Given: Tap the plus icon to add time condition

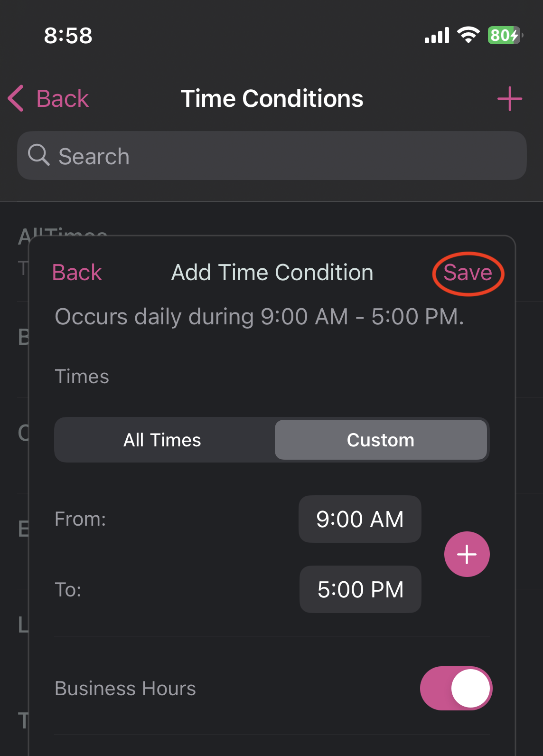Looking at the screenshot, I should (509, 98).
